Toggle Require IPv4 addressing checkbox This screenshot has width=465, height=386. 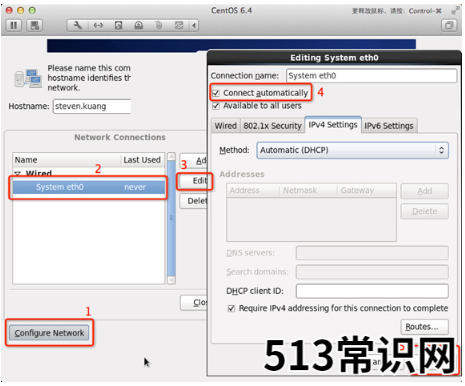pos(231,308)
